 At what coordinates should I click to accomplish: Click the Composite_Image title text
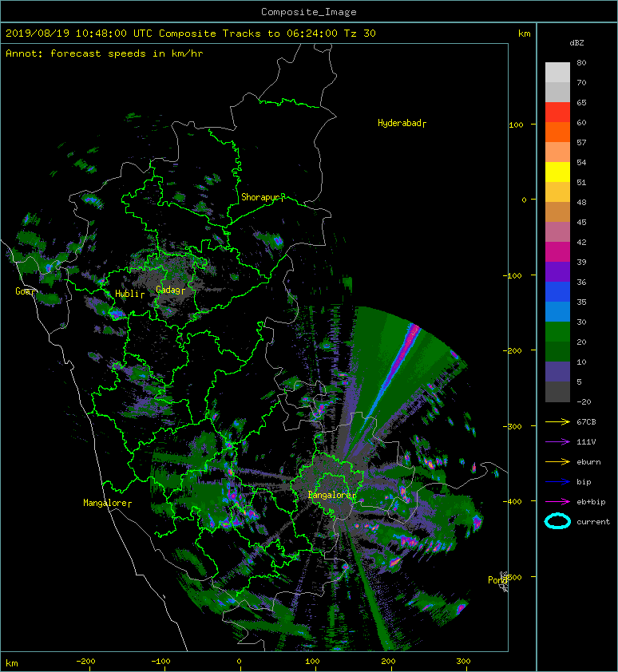pos(309,12)
